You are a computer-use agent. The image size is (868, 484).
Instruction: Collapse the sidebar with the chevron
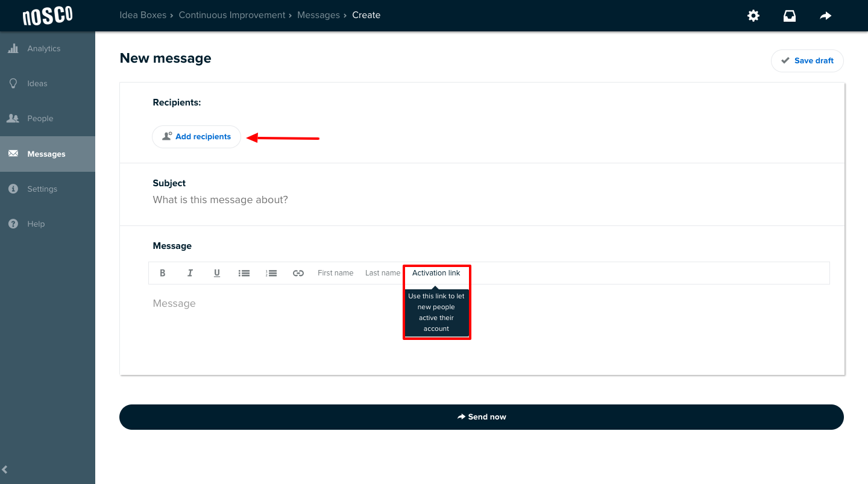click(x=5, y=470)
